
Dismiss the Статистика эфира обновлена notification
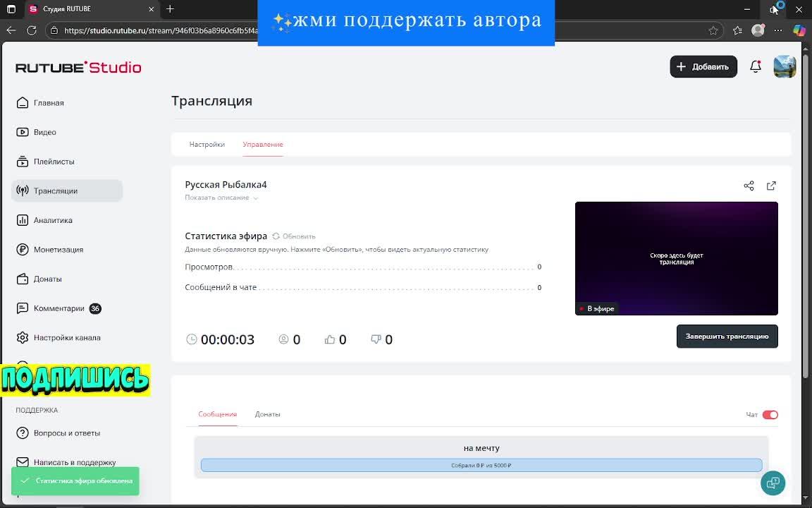coord(75,481)
